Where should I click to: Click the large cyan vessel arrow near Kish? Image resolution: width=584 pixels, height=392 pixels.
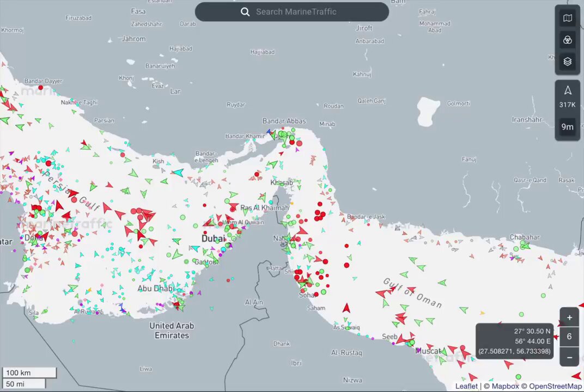click(178, 173)
